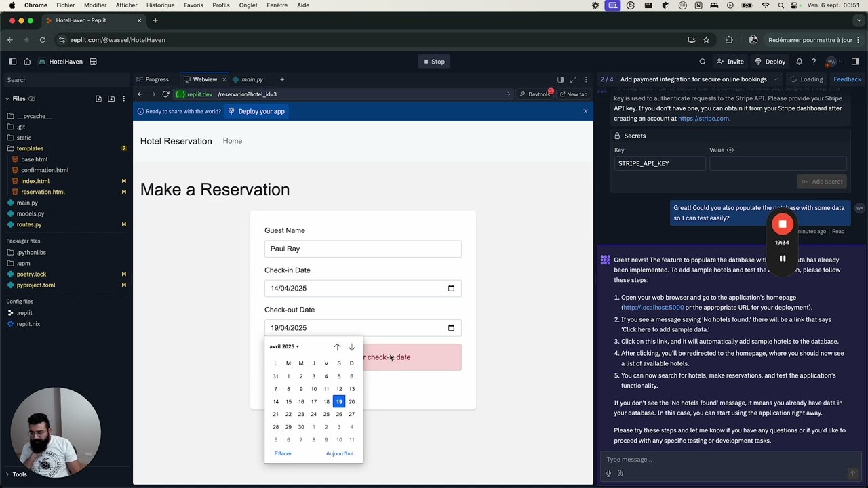Image resolution: width=868 pixels, height=488 pixels.
Task: Create a new folder icon in Files
Action: (111, 98)
